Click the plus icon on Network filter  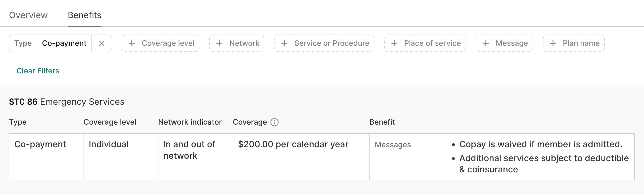coord(220,43)
